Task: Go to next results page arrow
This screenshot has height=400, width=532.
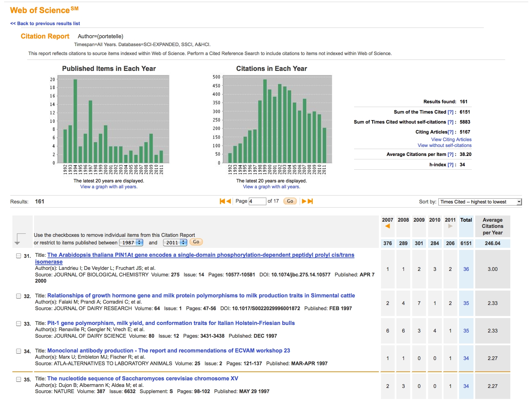Action: pyautogui.click(x=304, y=201)
